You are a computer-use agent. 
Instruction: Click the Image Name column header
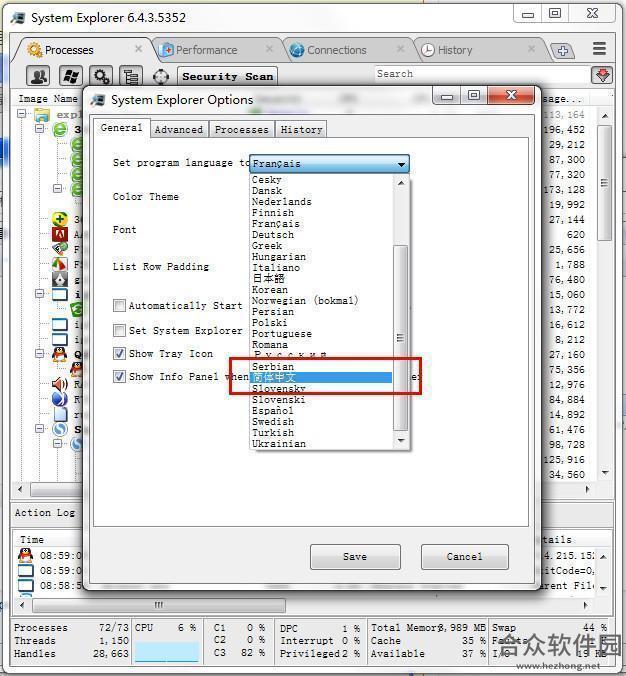pos(48,99)
